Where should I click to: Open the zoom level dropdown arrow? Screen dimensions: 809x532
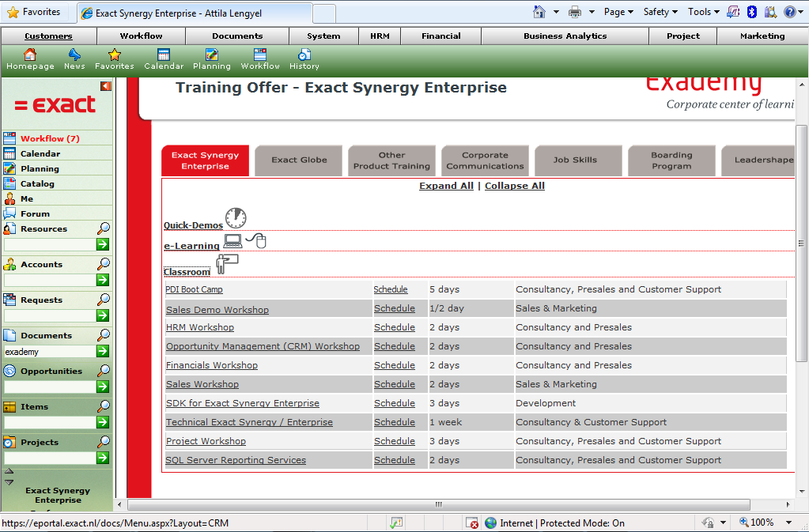tap(789, 523)
